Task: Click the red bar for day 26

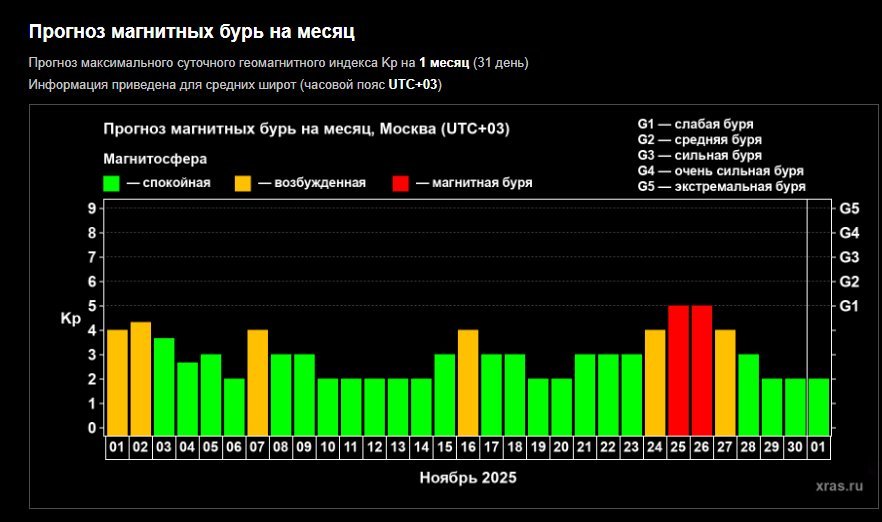Action: pos(701,368)
